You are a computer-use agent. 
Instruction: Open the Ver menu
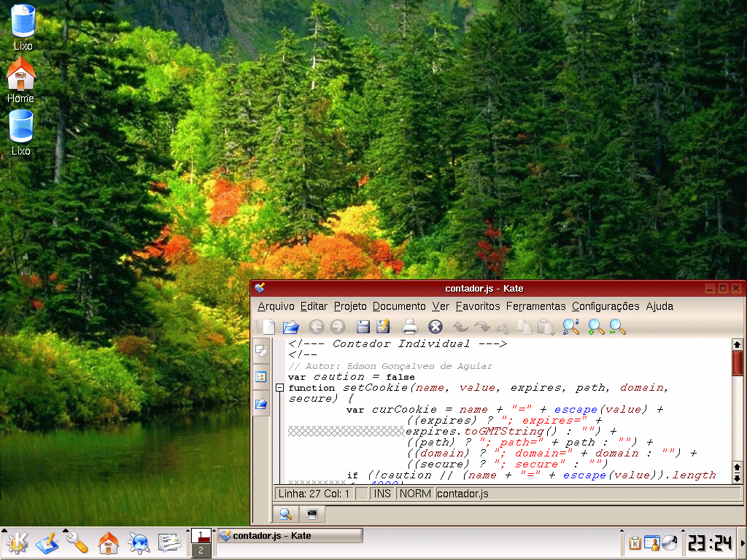coord(441,306)
